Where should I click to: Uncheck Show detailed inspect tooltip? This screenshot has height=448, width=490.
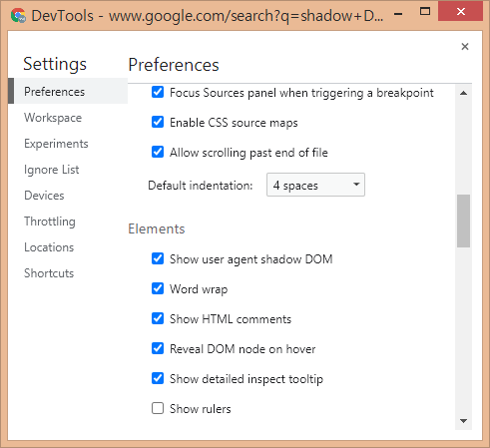coord(158,378)
